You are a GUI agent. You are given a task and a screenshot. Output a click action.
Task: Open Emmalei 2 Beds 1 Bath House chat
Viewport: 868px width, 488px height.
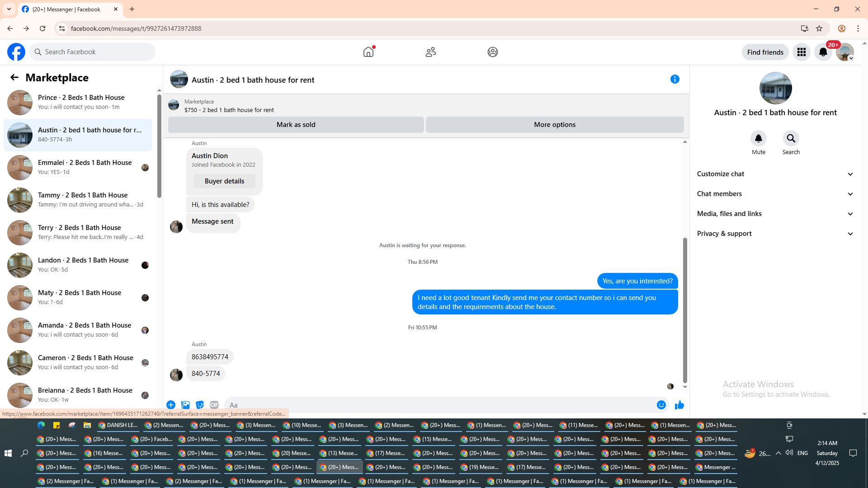78,168
